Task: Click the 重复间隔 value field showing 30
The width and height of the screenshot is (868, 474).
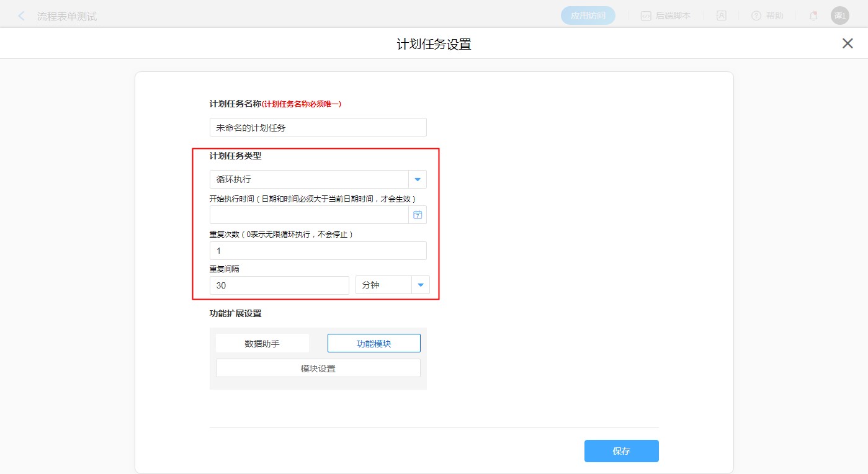Action: [279, 285]
